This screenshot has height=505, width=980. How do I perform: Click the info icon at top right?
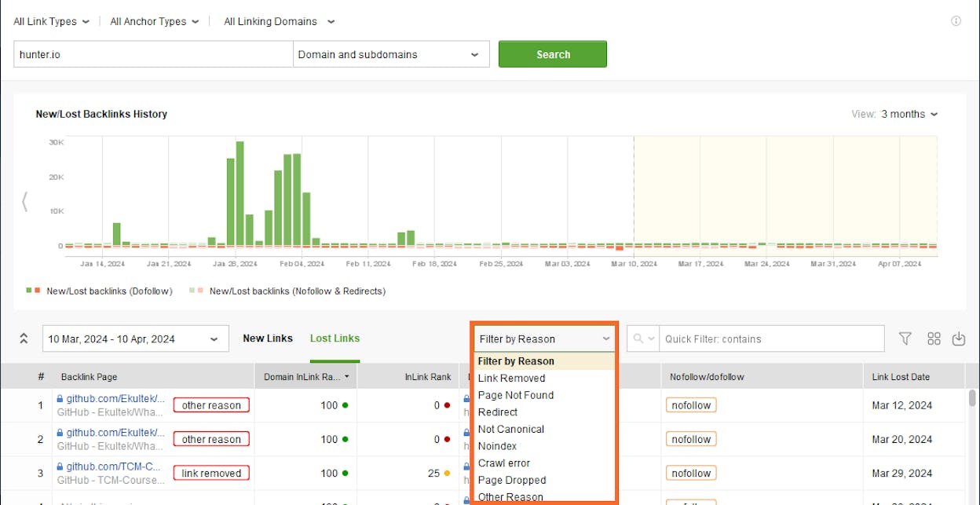(x=956, y=21)
